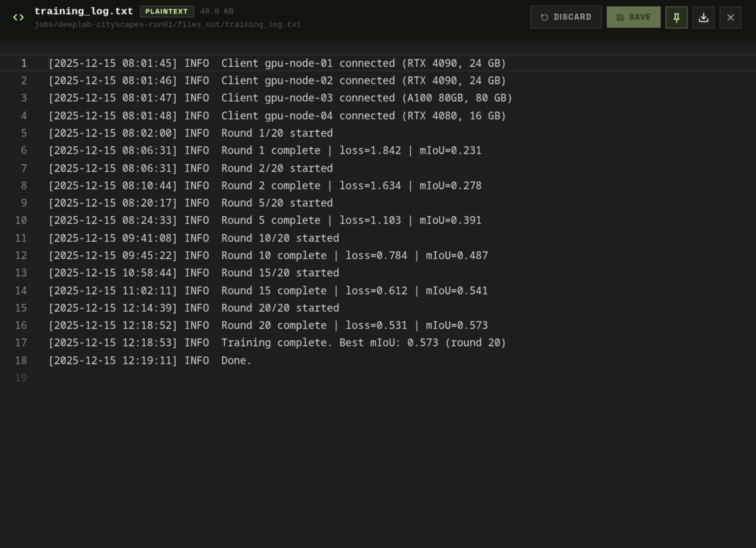Click the 'Round 2/20 started' line
The height and width of the screenshot is (548, 756).
(191, 168)
